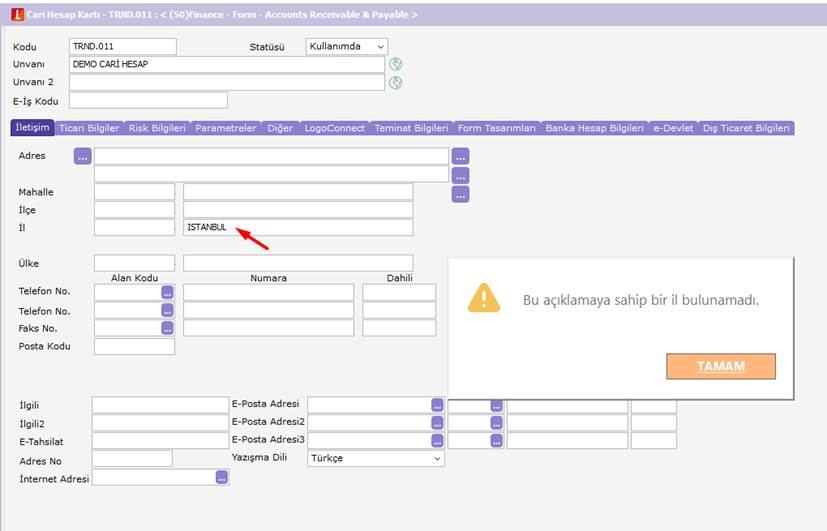Open area code lookup for first Telefon No.
This screenshot has width=827, height=531.
tap(167, 293)
